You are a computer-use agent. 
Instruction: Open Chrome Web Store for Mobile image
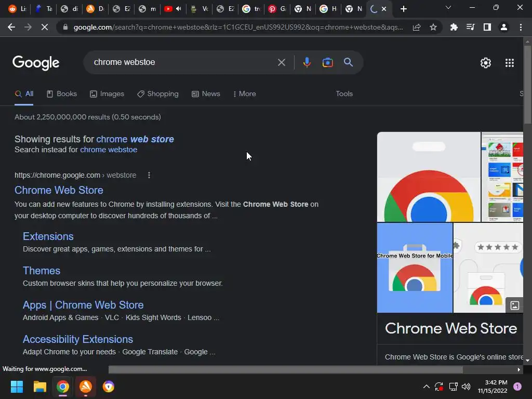[x=415, y=268]
